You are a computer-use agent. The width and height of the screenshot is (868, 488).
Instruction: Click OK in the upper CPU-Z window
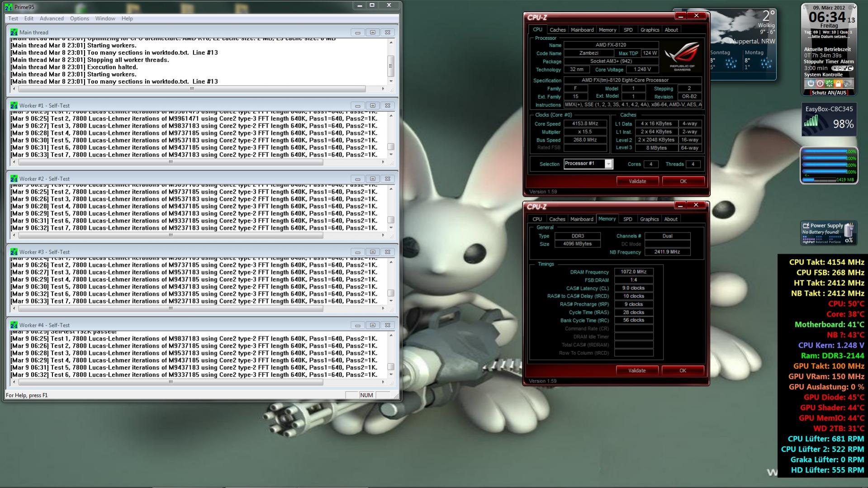coord(683,181)
